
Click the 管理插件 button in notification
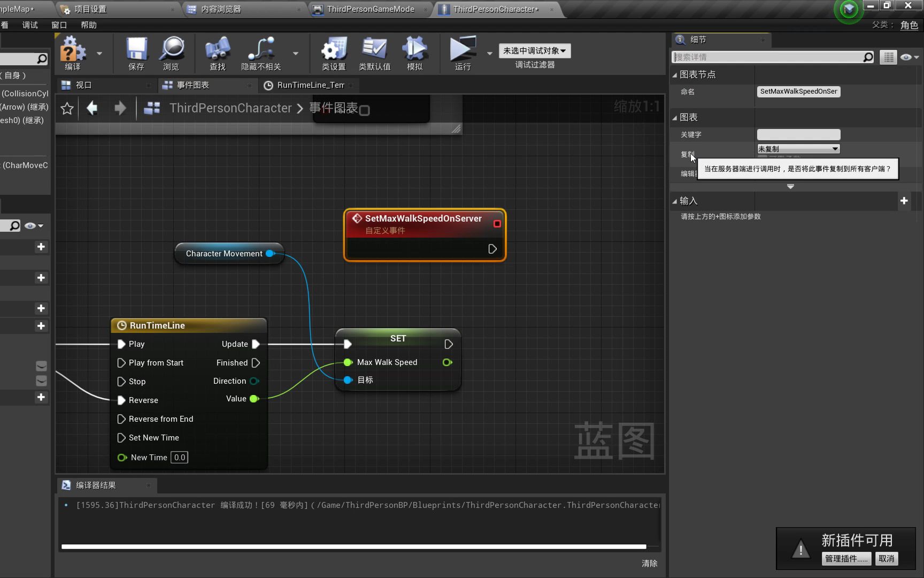click(x=846, y=559)
